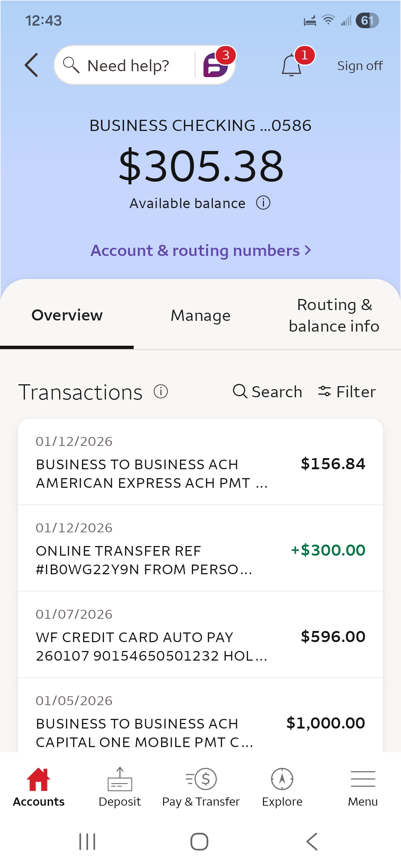Switch to Routing & balance info tab

pyautogui.click(x=334, y=315)
